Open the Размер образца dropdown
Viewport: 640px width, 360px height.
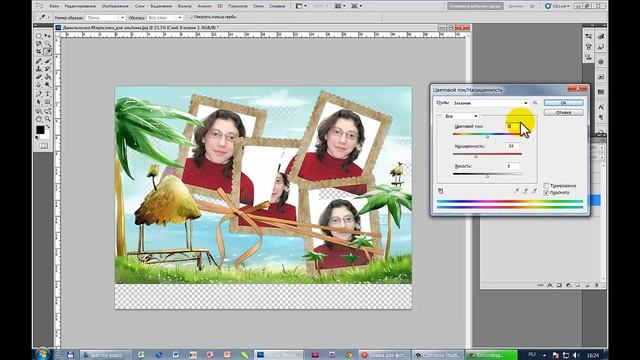click(106, 18)
